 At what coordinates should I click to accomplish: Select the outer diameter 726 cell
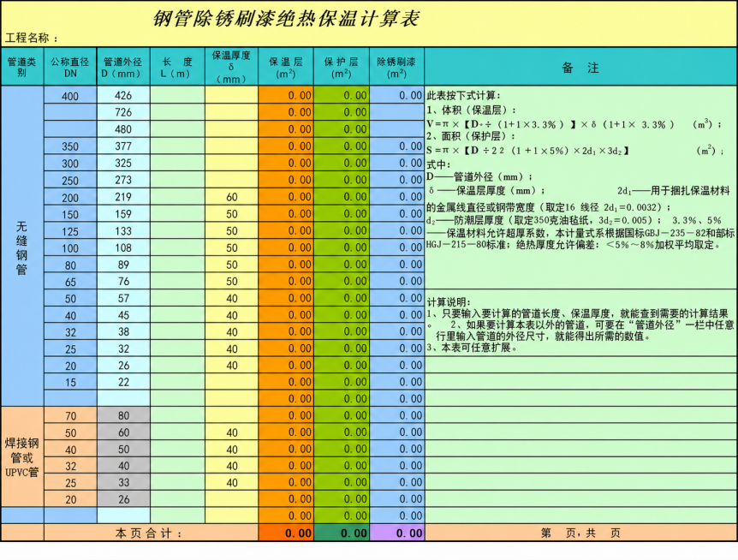pyautogui.click(x=123, y=112)
